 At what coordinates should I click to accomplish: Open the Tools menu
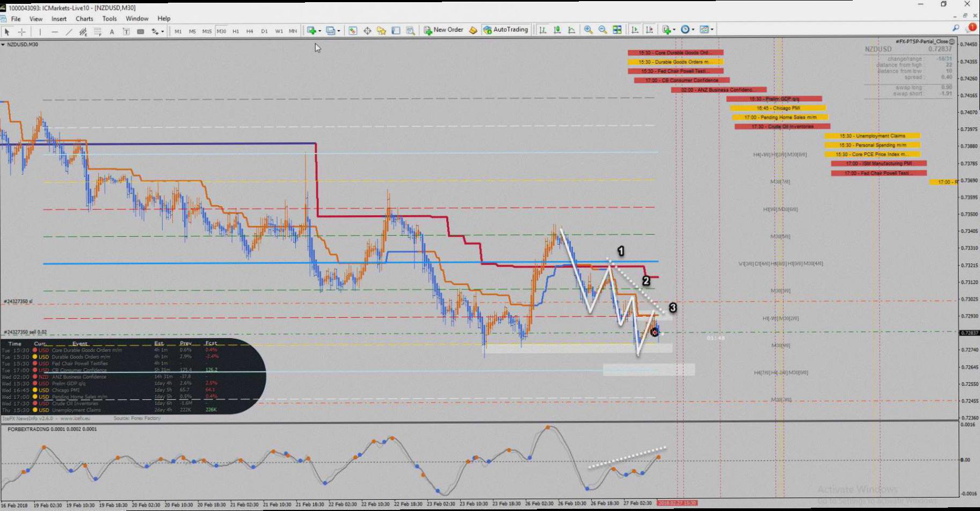[x=110, y=19]
